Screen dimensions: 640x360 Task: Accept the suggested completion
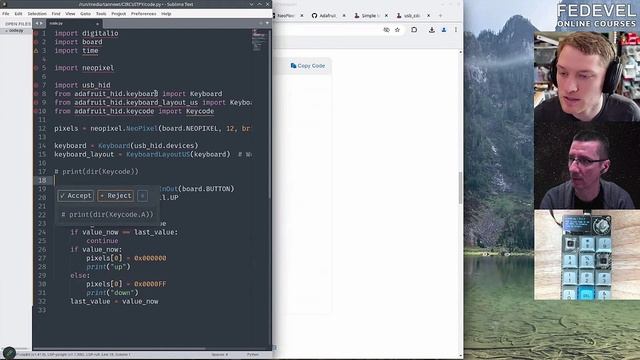pos(76,196)
